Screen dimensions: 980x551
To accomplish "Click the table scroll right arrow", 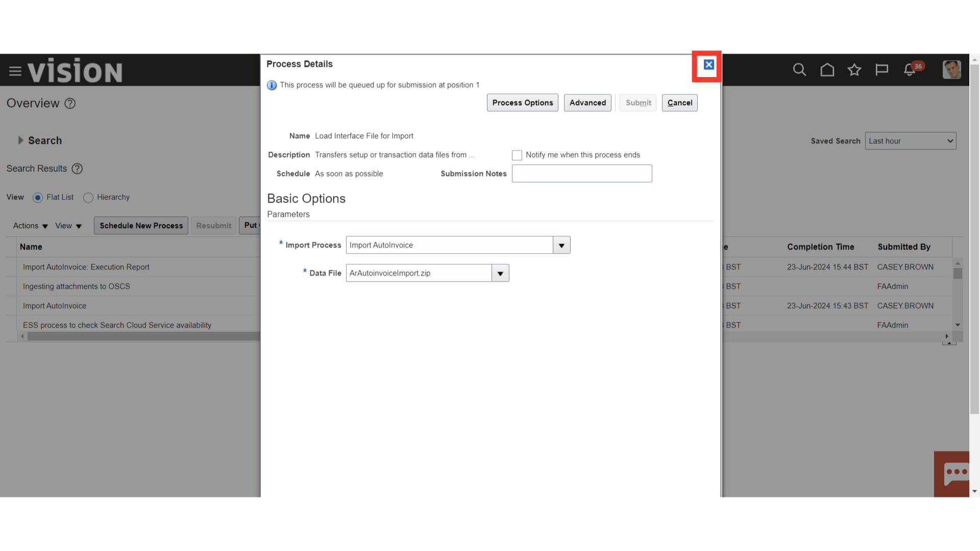I will click(947, 336).
